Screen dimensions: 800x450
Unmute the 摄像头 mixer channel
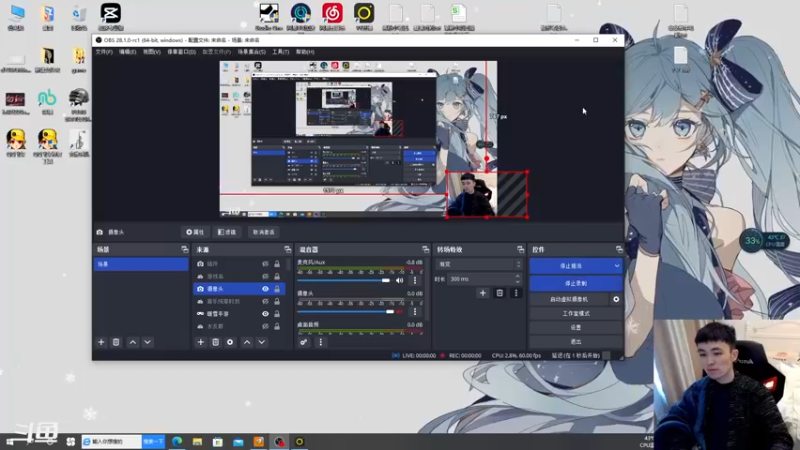click(399, 311)
